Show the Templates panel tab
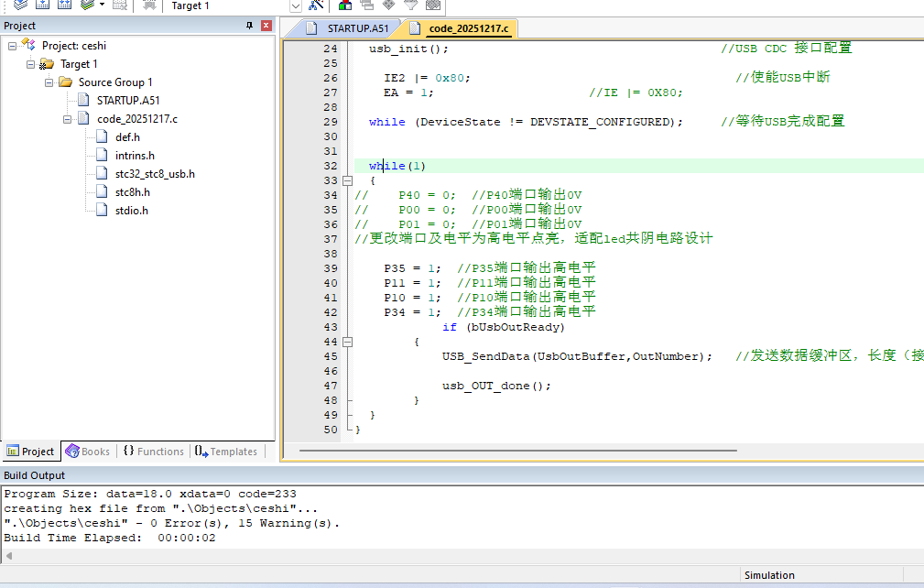The height and width of the screenshot is (588, 924). [225, 452]
